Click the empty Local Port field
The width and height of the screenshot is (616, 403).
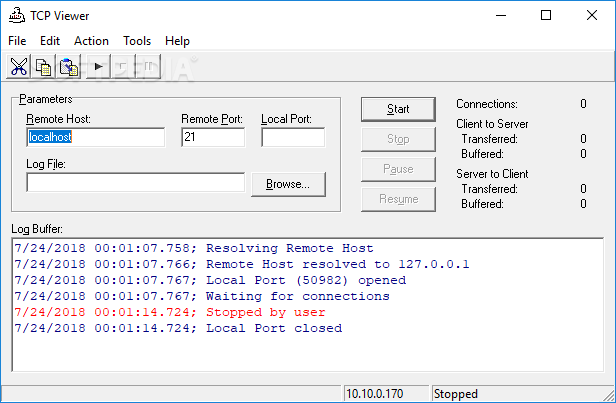[293, 137]
